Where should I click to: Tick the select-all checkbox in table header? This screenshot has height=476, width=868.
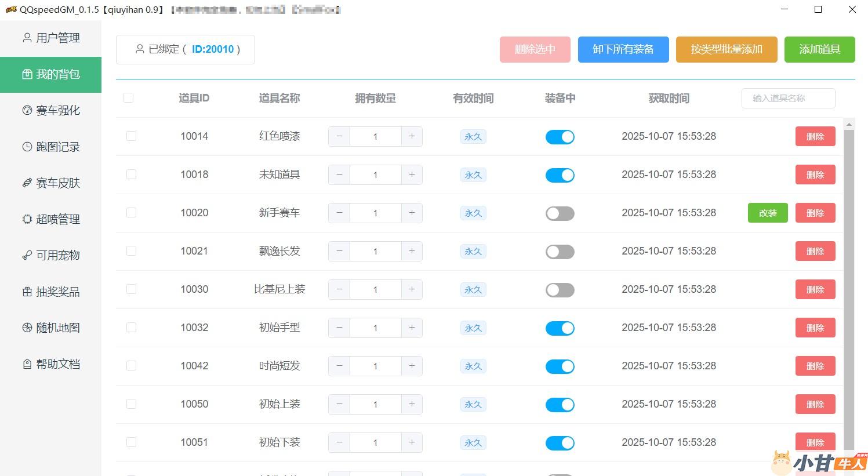coord(129,98)
